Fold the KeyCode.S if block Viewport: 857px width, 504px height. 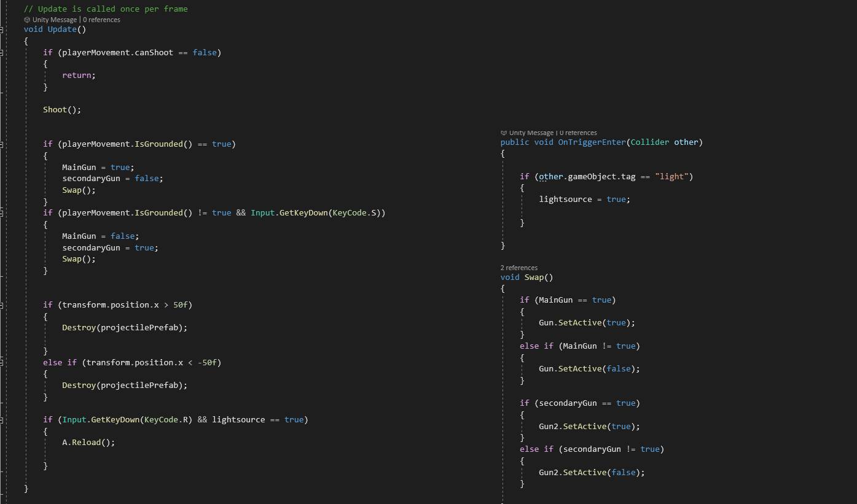(2, 213)
